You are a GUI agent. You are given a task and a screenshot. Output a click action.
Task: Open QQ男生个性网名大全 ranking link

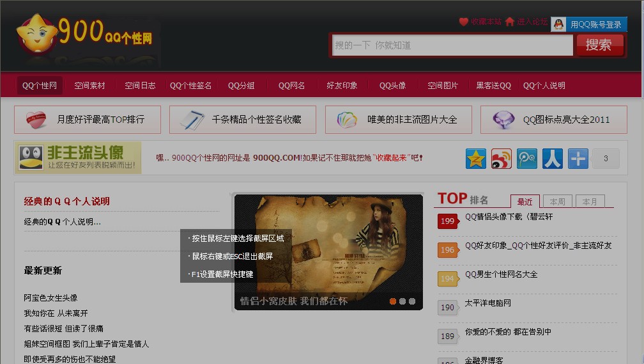(501, 274)
